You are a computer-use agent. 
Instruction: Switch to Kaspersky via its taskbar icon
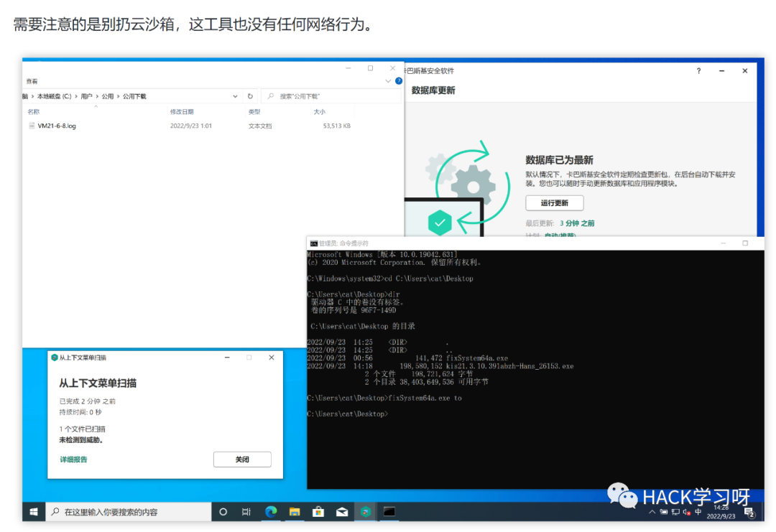366,512
